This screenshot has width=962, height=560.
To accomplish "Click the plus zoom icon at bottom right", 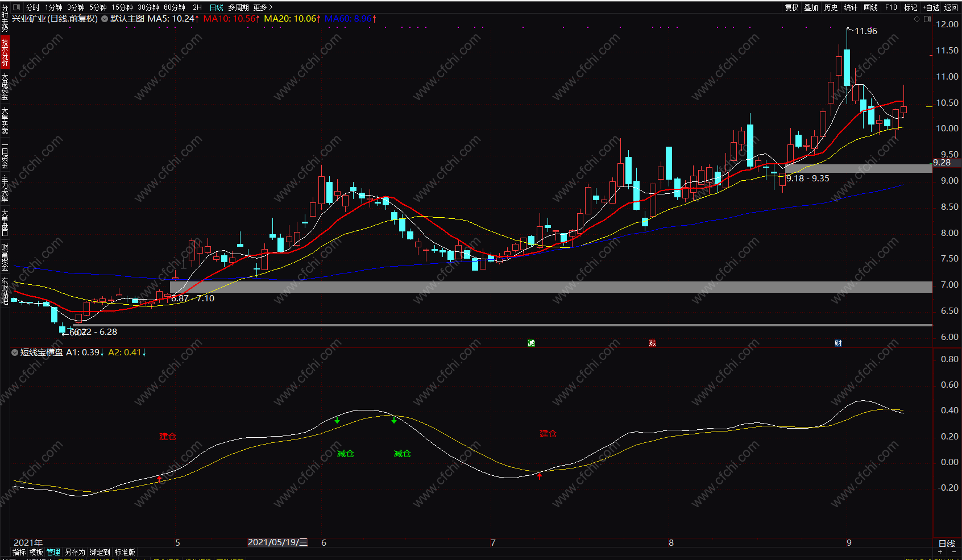I will 940,552.
